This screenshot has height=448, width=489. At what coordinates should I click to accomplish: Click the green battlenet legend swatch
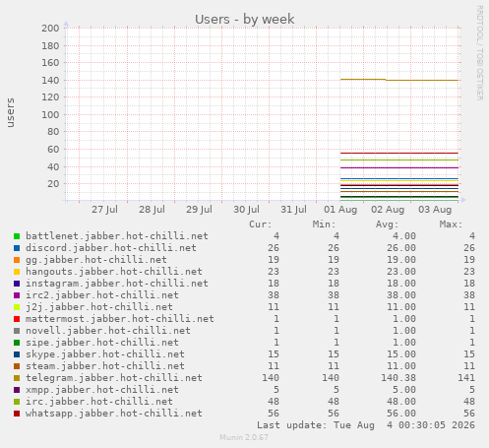click(x=17, y=236)
